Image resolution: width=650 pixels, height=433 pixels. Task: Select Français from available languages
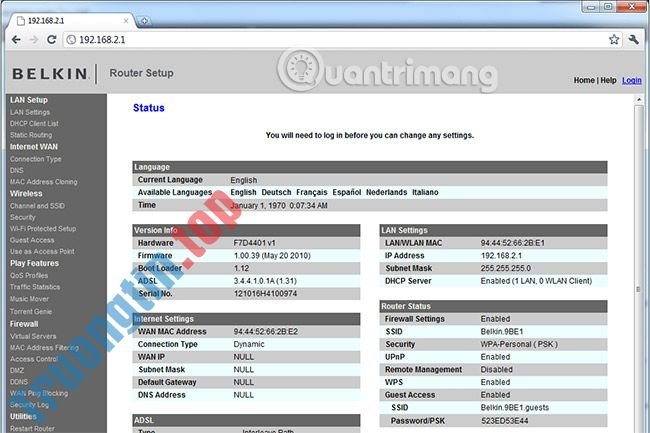[312, 192]
